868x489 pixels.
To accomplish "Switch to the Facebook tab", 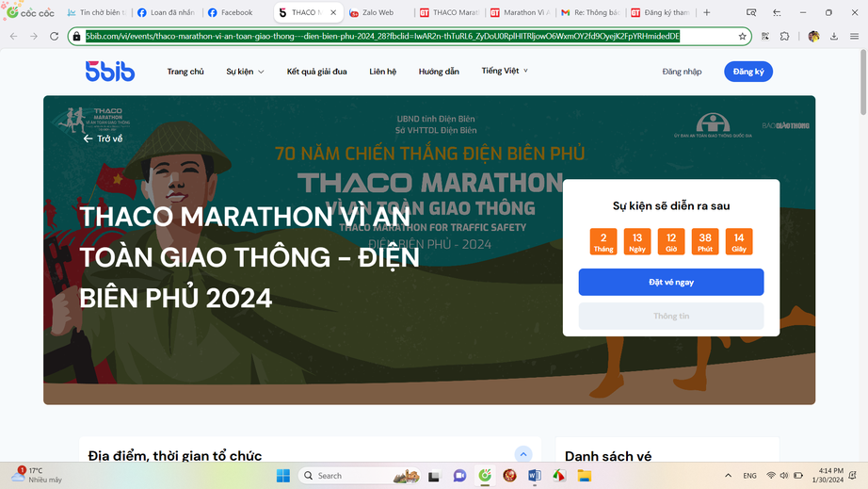I will pyautogui.click(x=237, y=12).
